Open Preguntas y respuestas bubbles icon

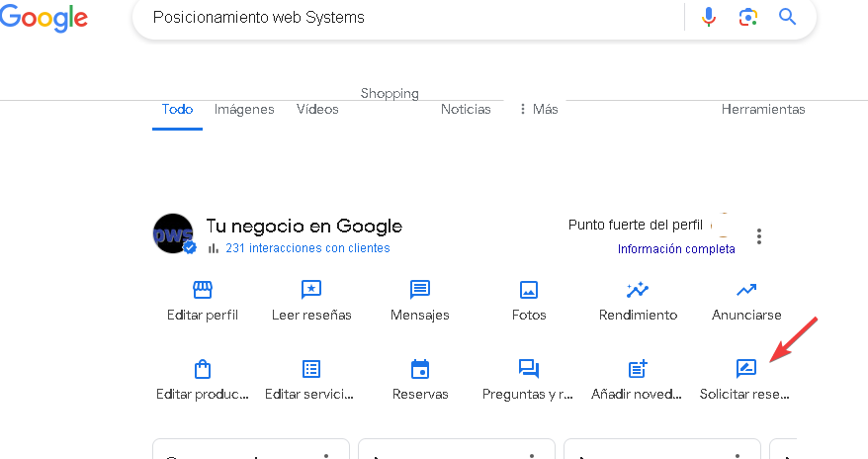[529, 369]
